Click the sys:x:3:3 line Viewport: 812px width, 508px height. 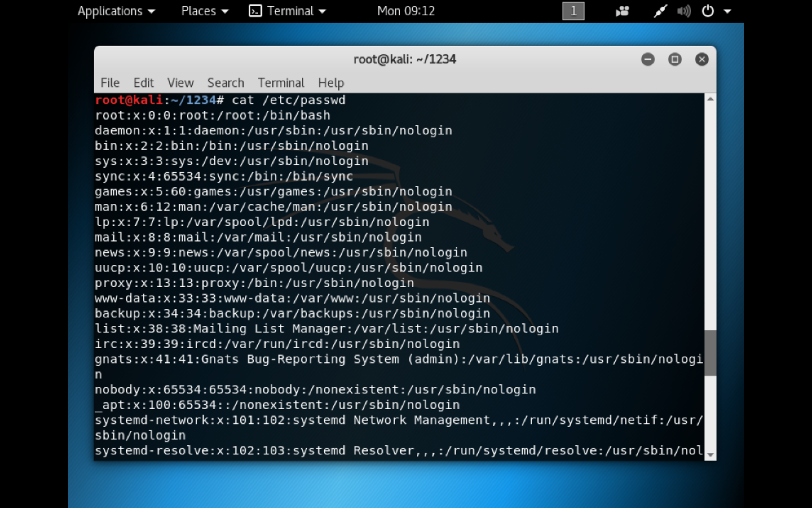(x=231, y=161)
